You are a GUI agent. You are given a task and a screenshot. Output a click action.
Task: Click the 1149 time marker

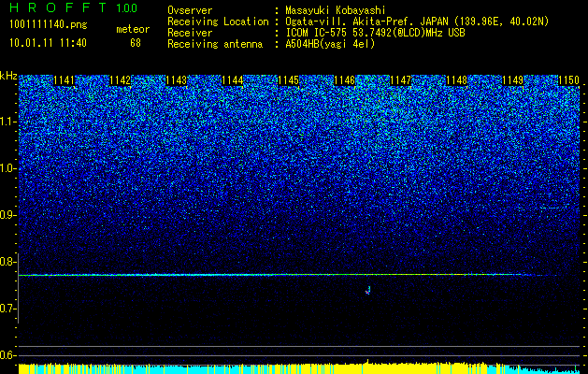[x=512, y=80]
